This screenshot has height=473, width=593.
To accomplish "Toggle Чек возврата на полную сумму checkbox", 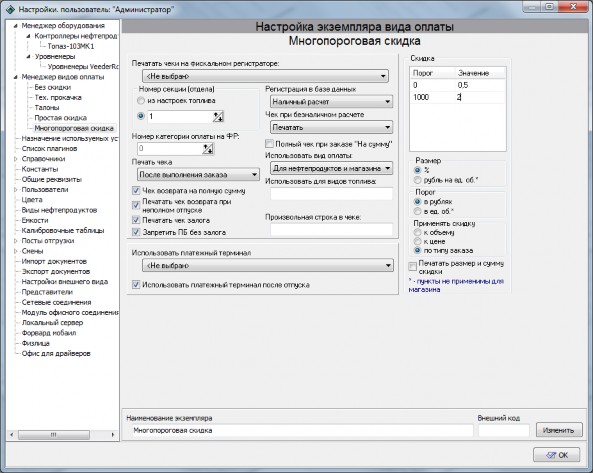I will (136, 191).
